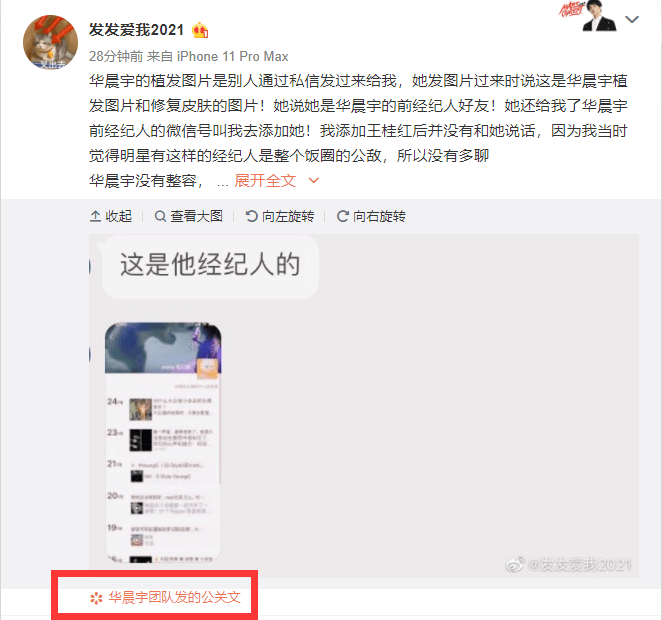
Task: Click the clockwise rotate icon
Action: [x=342, y=216]
